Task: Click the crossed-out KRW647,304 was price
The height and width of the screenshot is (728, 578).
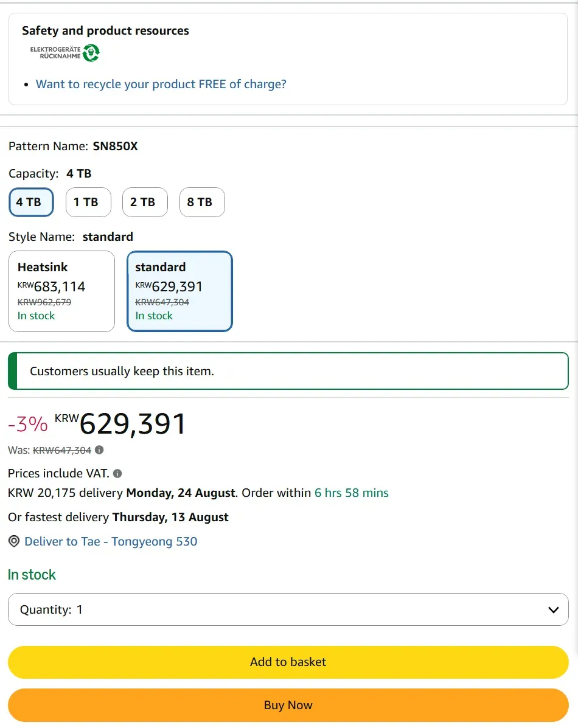Action: pos(62,450)
